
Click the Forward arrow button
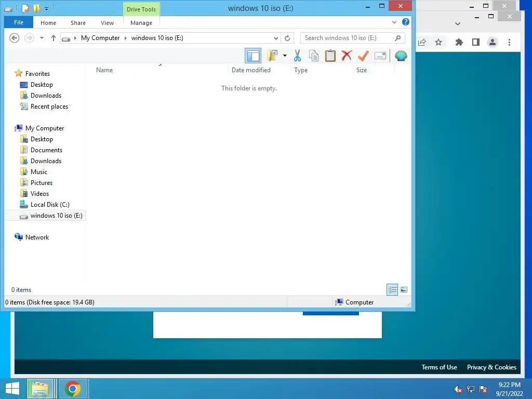coord(29,38)
